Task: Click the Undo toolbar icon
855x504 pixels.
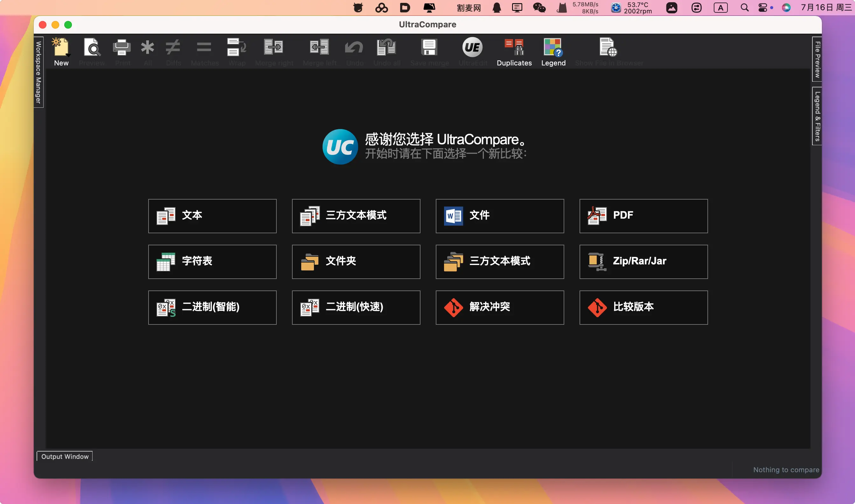Action: coord(354,47)
